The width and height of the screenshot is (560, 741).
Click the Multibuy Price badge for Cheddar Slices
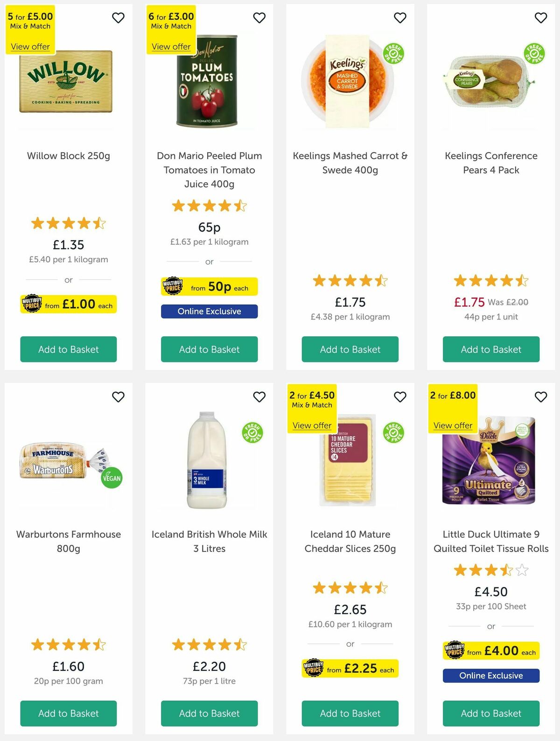click(350, 669)
